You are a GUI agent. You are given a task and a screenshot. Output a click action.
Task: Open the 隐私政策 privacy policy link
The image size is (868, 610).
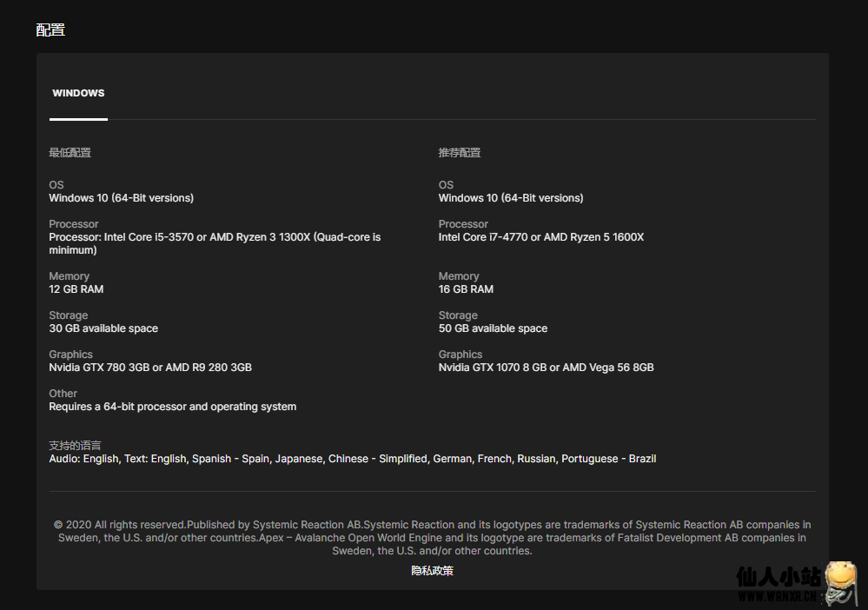point(432,571)
